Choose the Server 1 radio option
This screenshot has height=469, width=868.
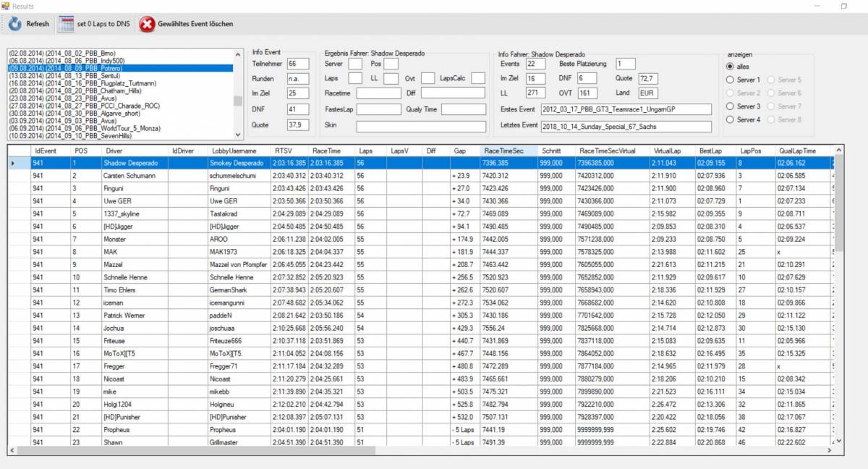[730, 80]
